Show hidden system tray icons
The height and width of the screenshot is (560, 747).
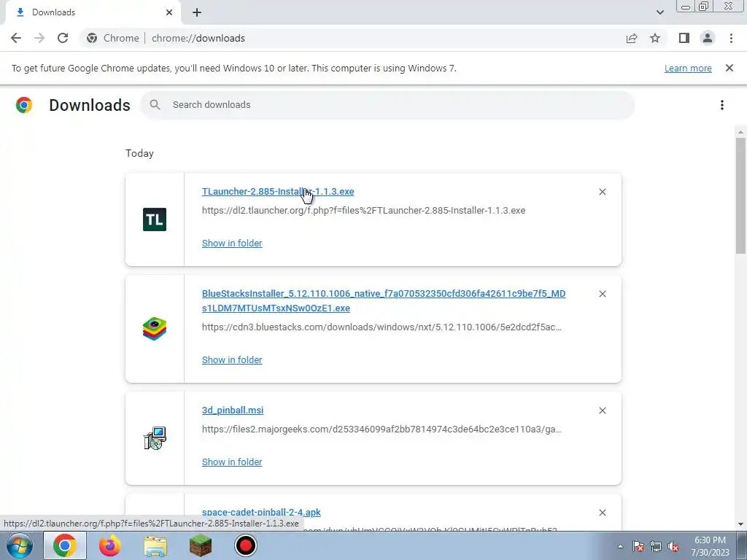coord(620,546)
